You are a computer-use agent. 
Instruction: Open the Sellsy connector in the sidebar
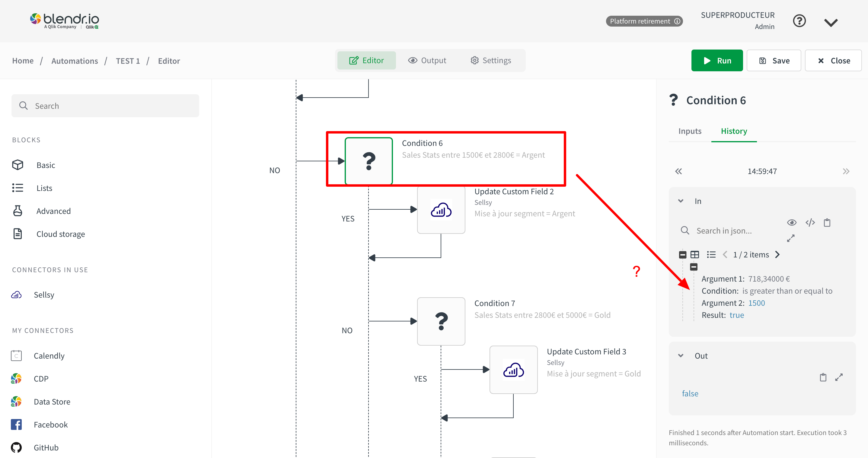tap(44, 295)
